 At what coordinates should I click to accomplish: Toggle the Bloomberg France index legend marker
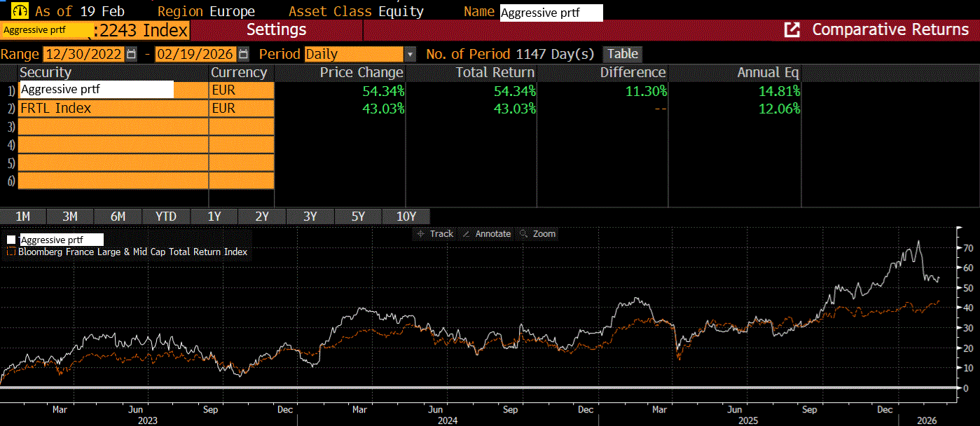[x=11, y=252]
